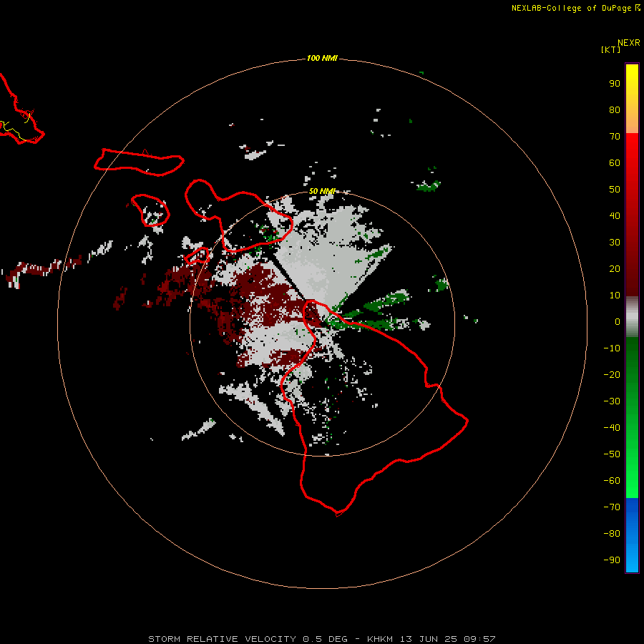Click the 50 NMI range ring label
Screen dimensions: 644x644
[x=322, y=191]
